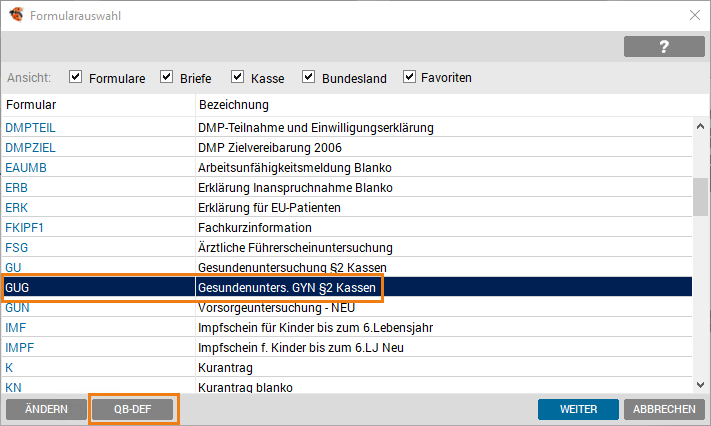Click the scrollbar down arrow

point(702,384)
